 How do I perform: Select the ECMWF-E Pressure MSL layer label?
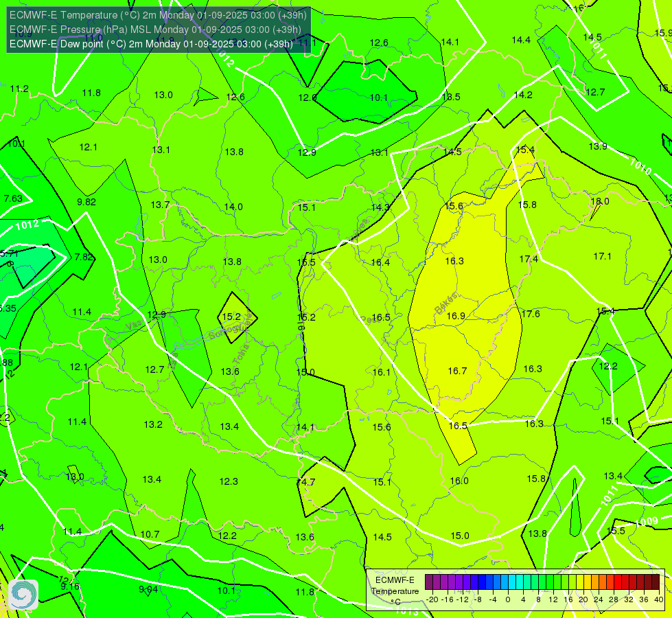point(155,30)
